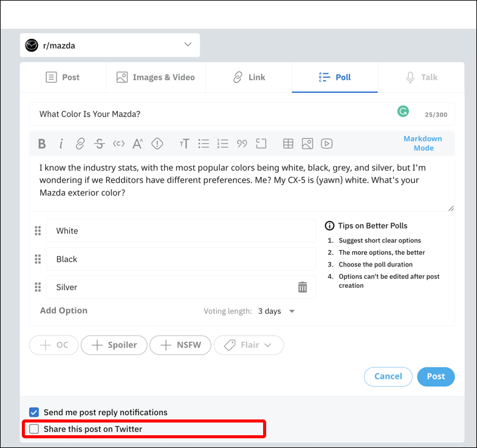
Task: Check Share this post on Twitter
Action: pyautogui.click(x=34, y=429)
